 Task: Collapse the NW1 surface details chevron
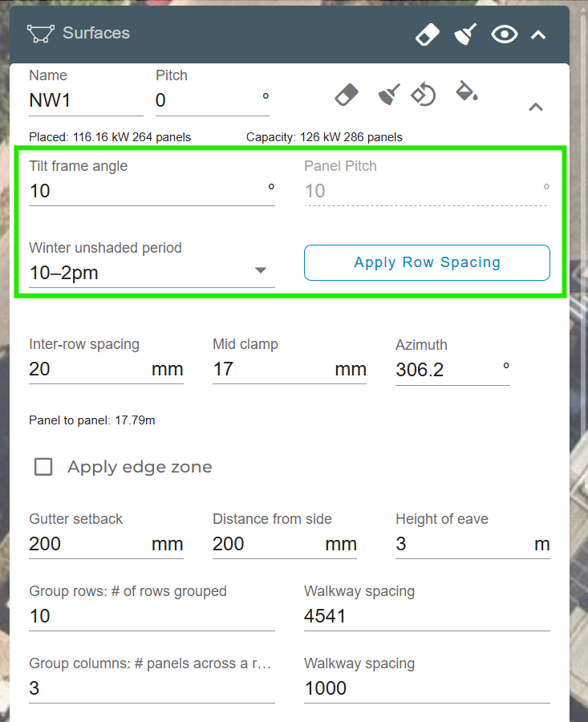click(536, 107)
